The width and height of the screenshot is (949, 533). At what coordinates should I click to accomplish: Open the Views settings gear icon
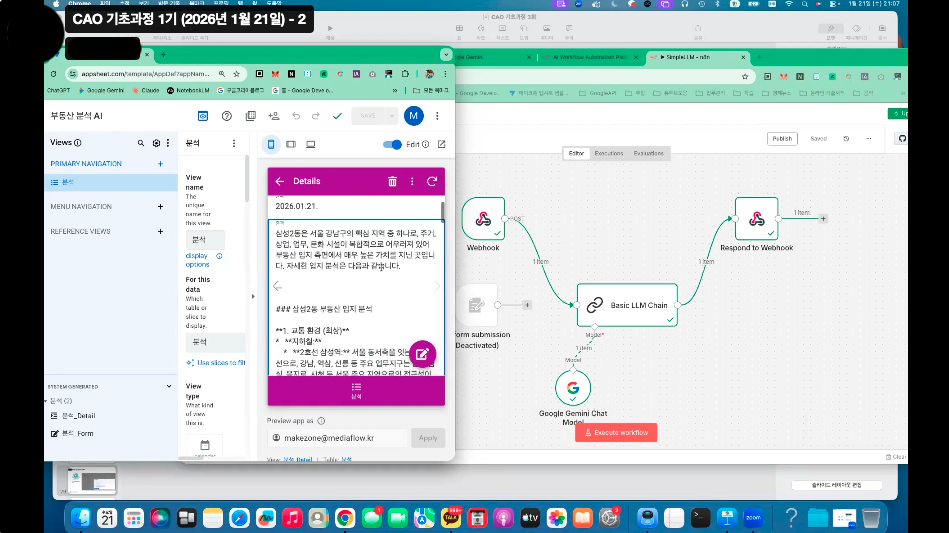coord(156,143)
